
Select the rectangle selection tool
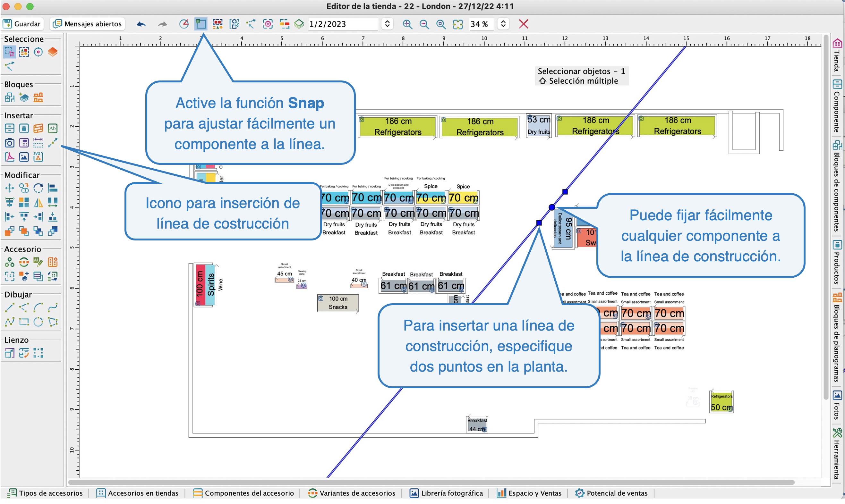click(10, 52)
